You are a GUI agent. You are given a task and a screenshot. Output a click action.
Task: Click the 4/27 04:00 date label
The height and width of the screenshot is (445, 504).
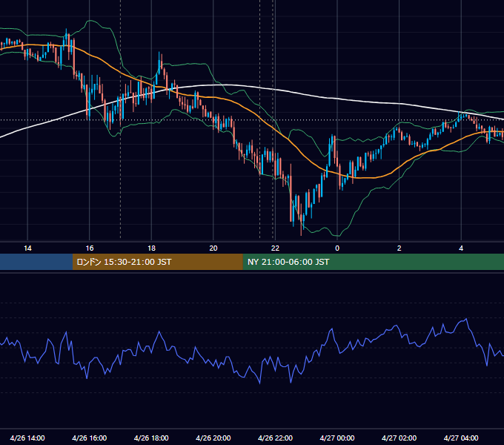pos(461,438)
